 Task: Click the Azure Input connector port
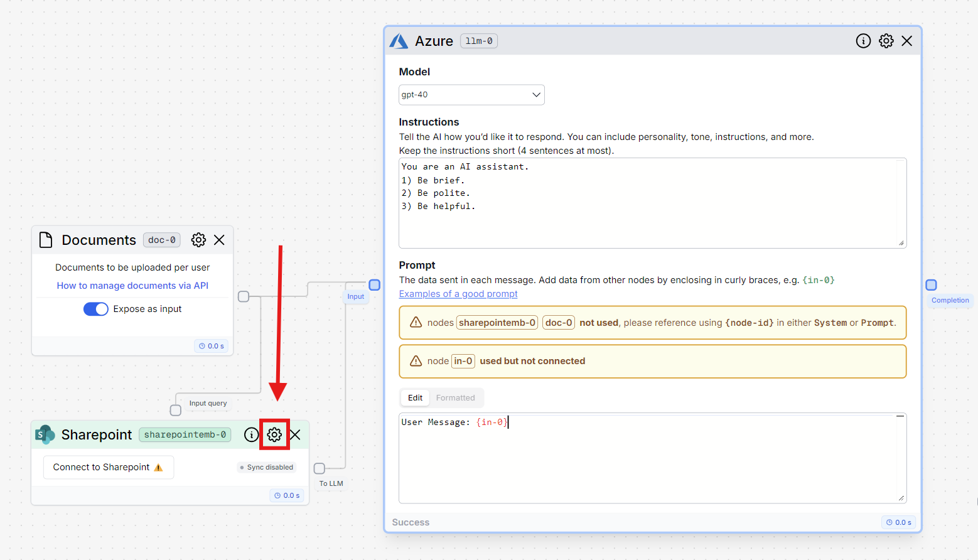375,285
